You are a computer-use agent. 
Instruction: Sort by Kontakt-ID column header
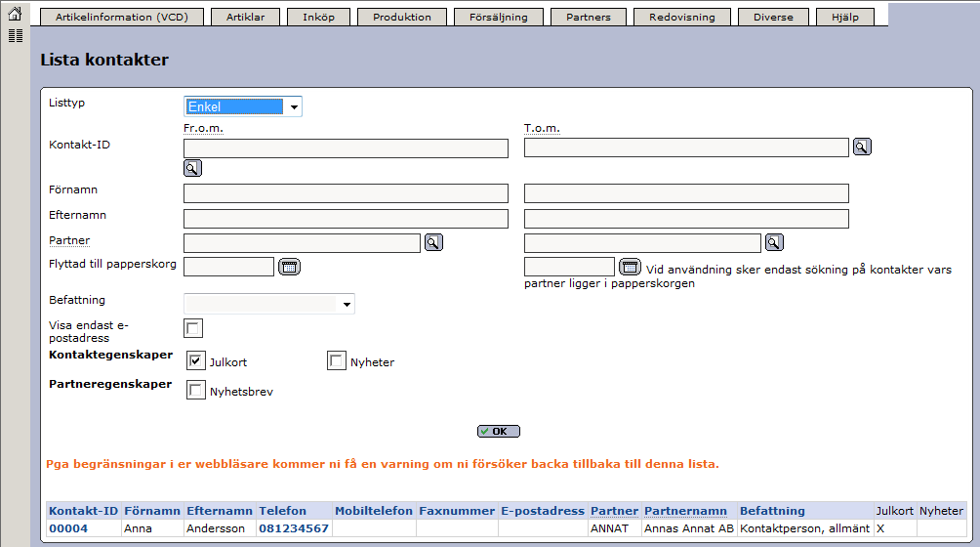coord(83,511)
